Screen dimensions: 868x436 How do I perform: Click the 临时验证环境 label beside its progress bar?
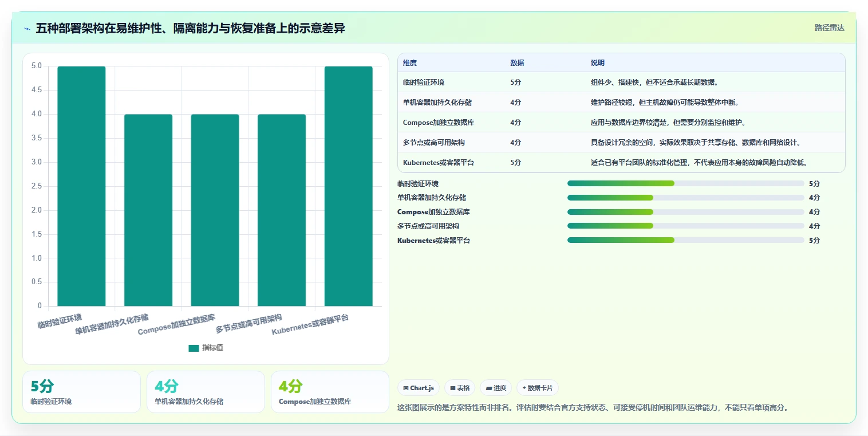(x=418, y=184)
